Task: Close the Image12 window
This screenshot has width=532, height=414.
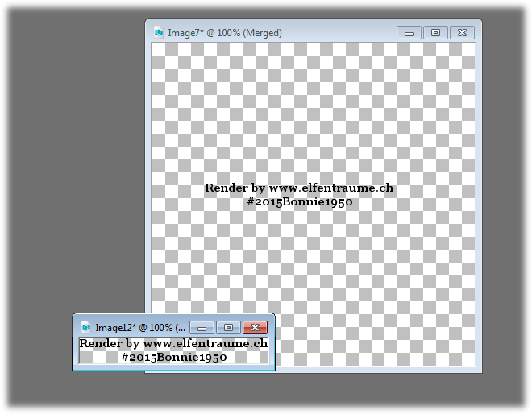Action: 256,328
